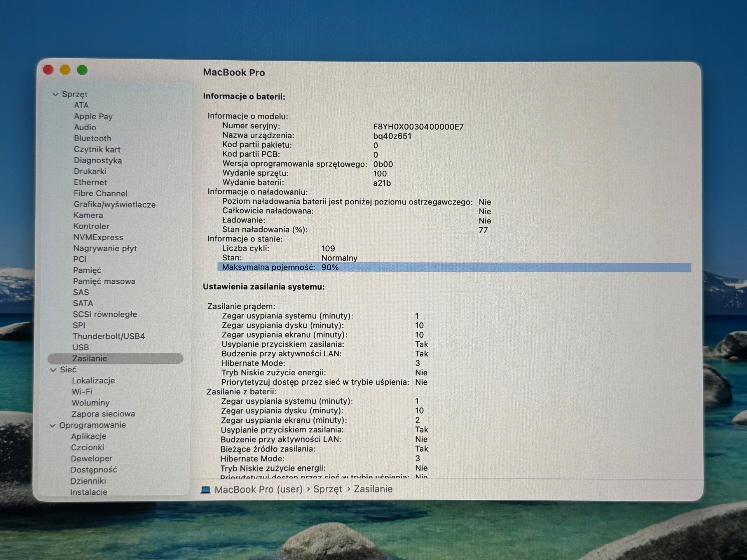Select Drukarki in the sidebar
The image size is (747, 560).
pyautogui.click(x=90, y=171)
